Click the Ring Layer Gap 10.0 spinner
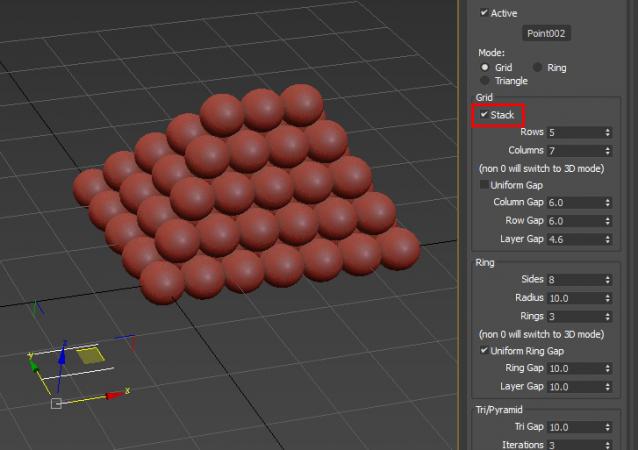Screen dimensions: 638x450 tap(607, 387)
